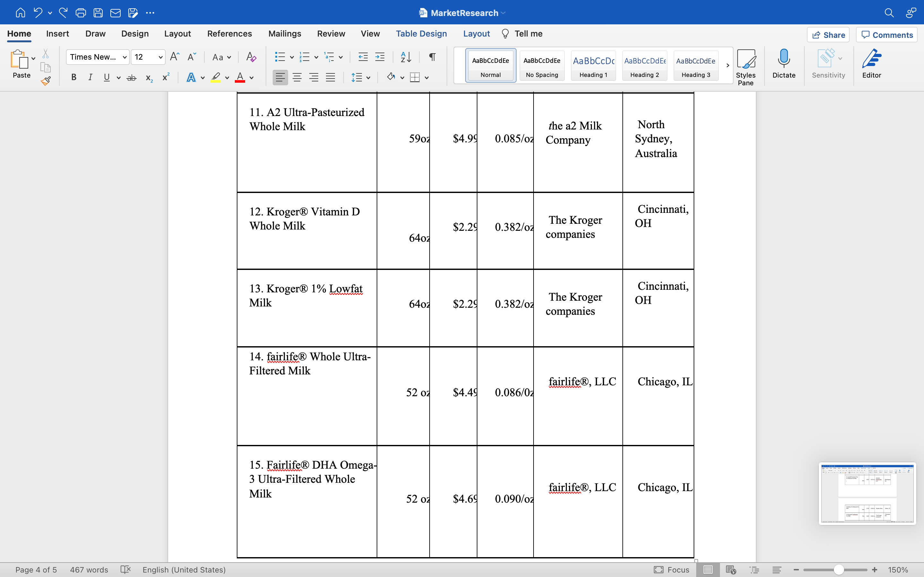Screen dimensions: 924x577
Task: Open the font size dropdown
Action: click(161, 57)
